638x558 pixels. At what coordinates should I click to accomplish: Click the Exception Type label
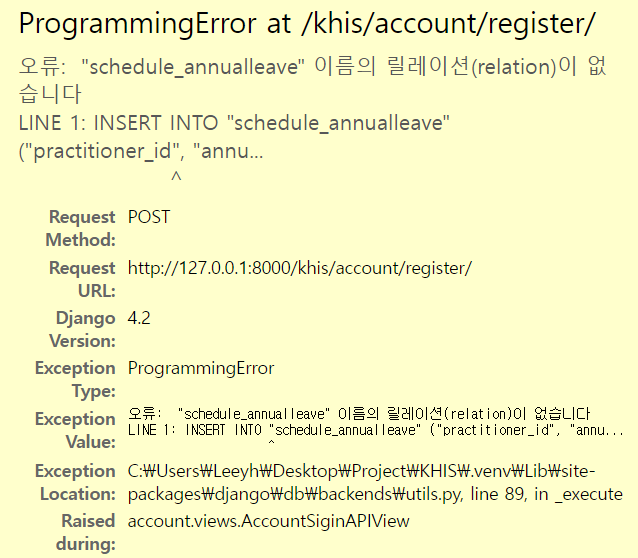[x=75, y=379]
